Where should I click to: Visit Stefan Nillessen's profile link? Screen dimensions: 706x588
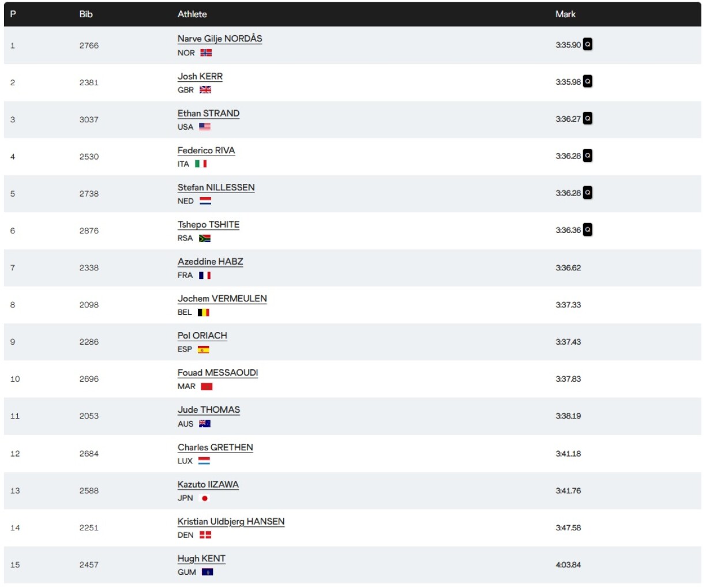click(x=216, y=187)
